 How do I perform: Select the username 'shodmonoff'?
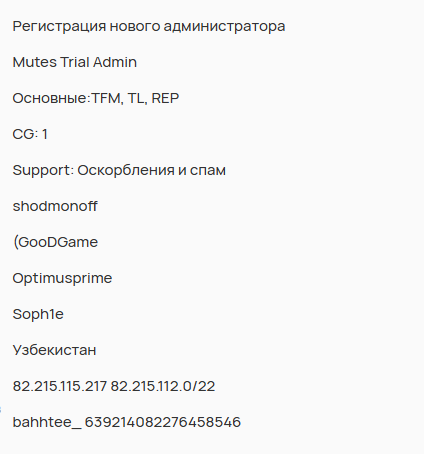pyautogui.click(x=55, y=206)
